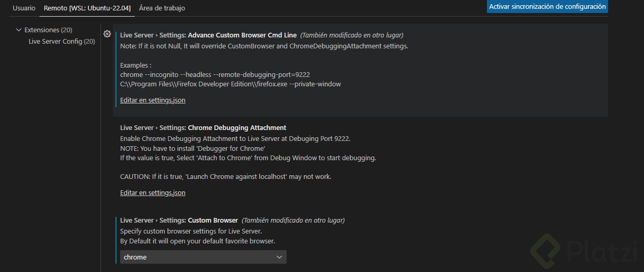Click Activar sincronización de configuración button
The image size is (644, 272).
(x=547, y=7)
